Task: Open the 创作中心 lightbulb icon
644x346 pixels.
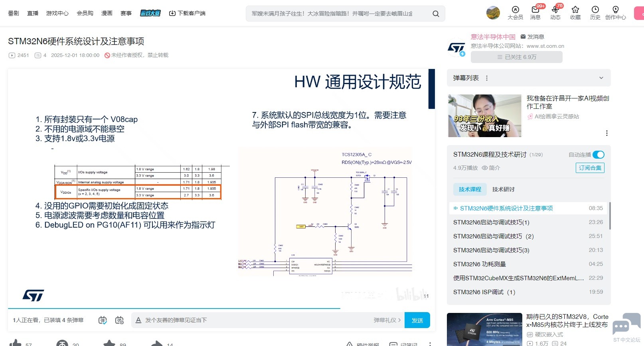Action: tap(615, 10)
